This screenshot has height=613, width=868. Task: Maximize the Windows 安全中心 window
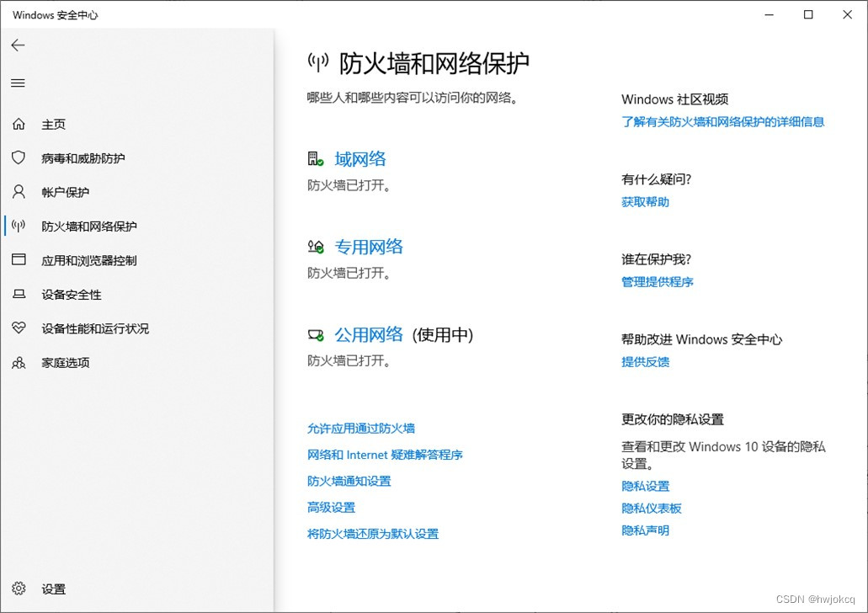pos(808,14)
